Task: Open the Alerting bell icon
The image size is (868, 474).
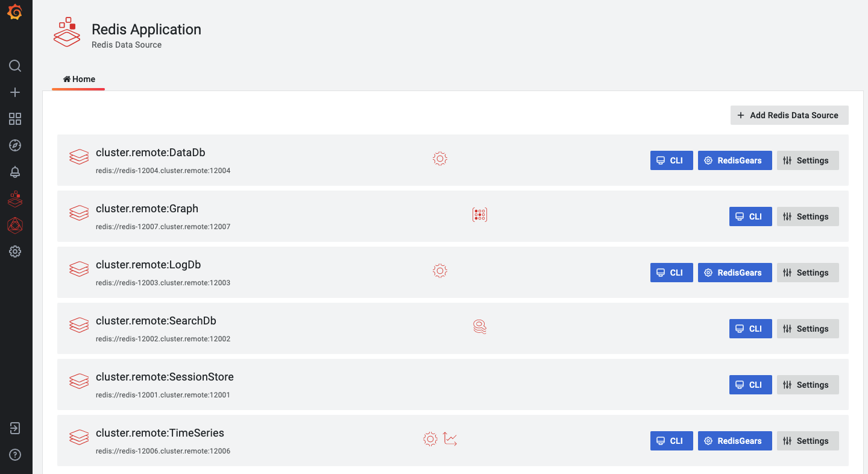Action: [x=15, y=172]
